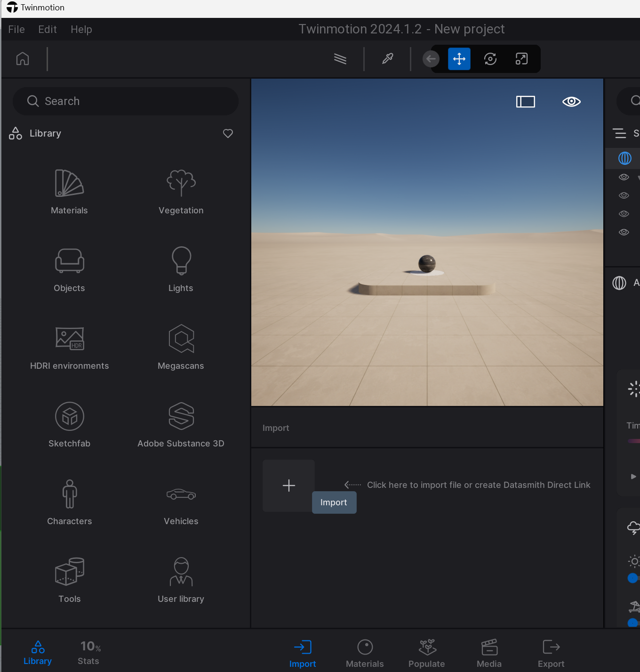
Task: Toggle the viewport side panel layout icon
Action: click(x=525, y=102)
